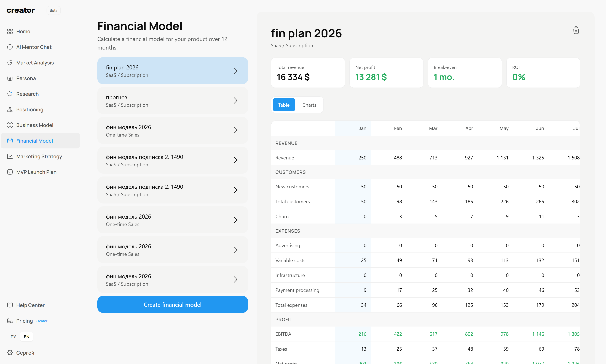Toggle the Charts view

point(309,105)
